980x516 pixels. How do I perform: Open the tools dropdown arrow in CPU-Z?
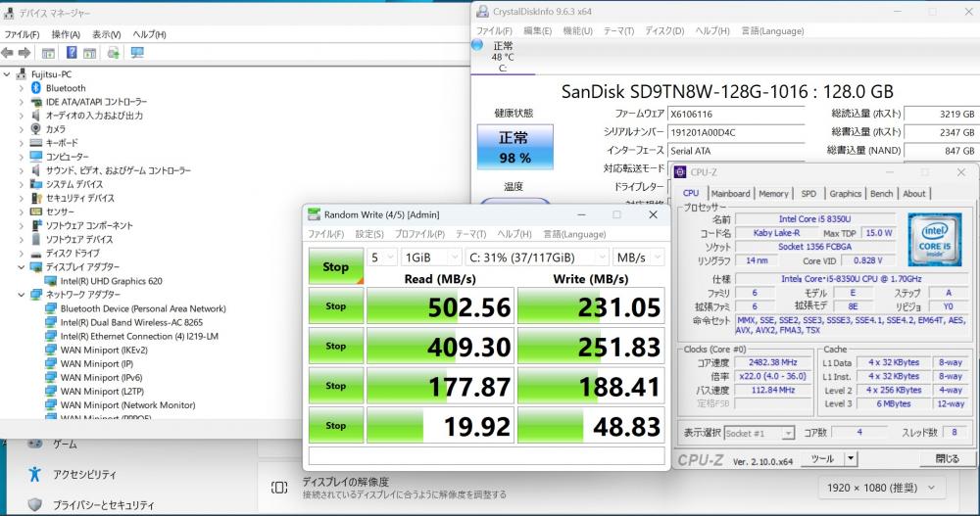tap(850, 458)
